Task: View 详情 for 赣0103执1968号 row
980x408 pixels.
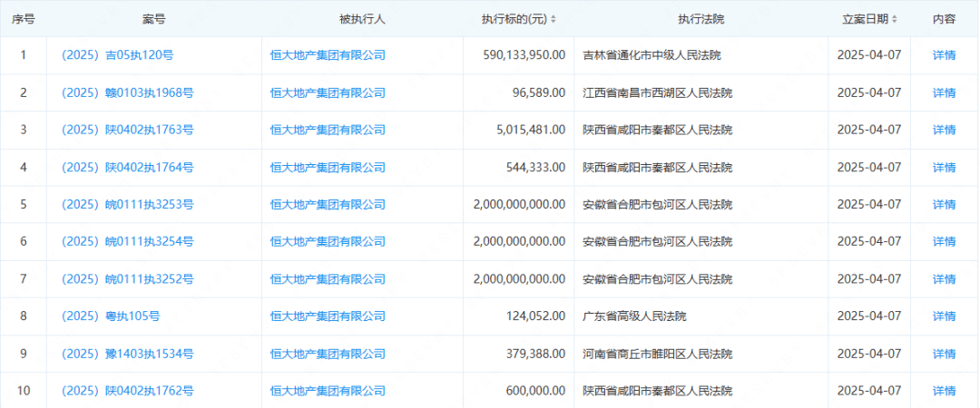Action: pyautogui.click(x=944, y=92)
